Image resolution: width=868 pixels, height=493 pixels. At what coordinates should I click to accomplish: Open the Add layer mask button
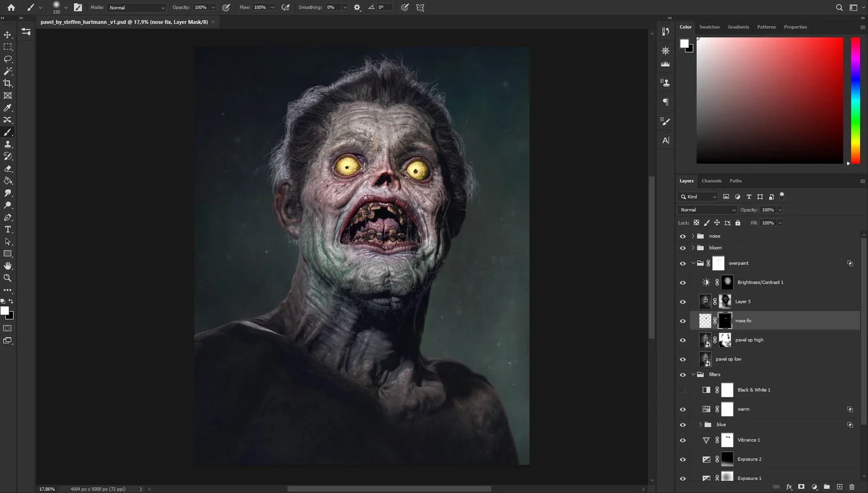(801, 486)
